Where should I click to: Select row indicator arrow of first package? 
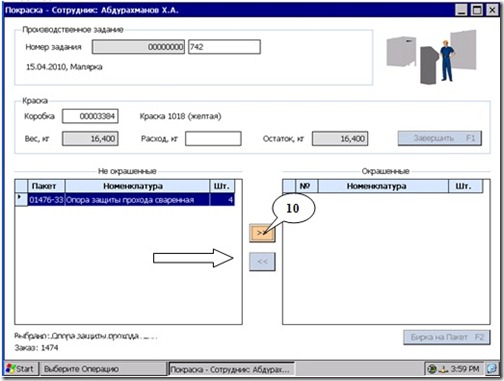pyautogui.click(x=21, y=199)
